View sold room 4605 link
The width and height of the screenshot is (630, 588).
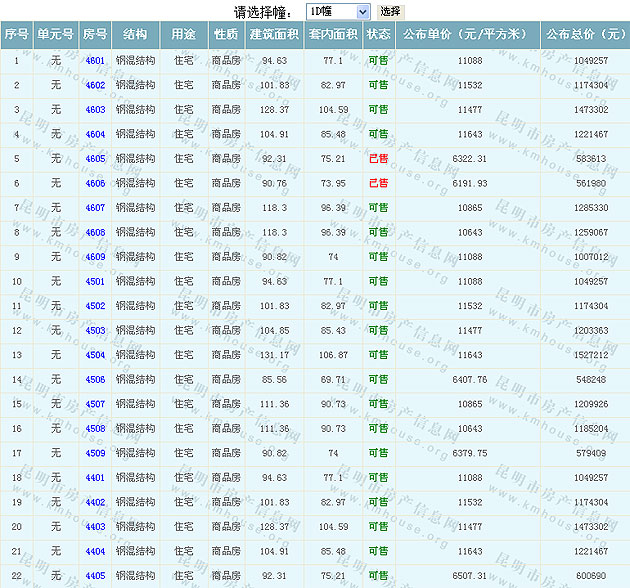tap(95, 159)
